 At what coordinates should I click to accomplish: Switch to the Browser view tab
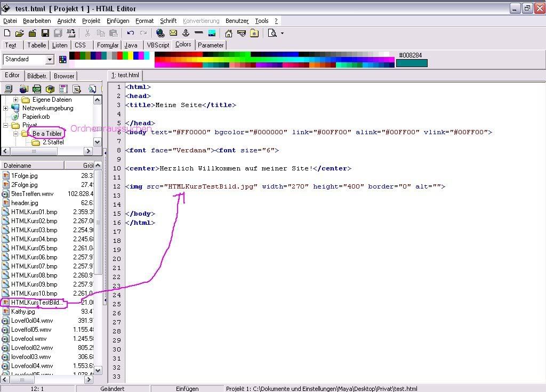pos(64,76)
